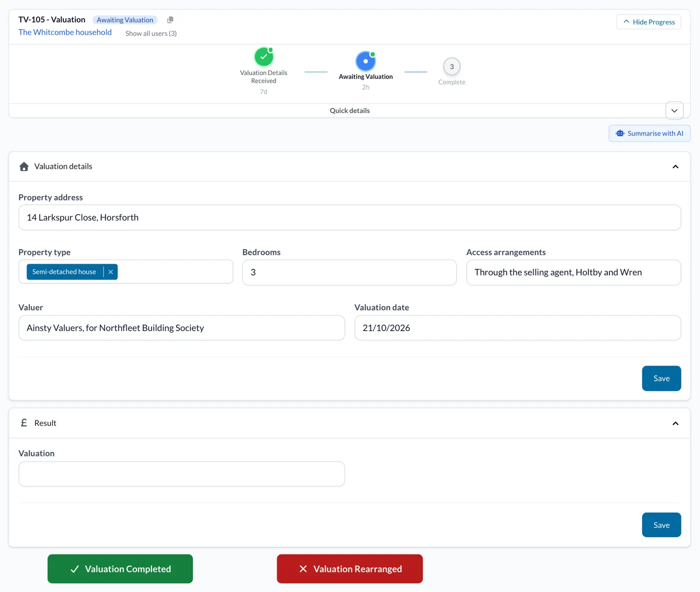Click Summarise with AI

[x=649, y=134]
